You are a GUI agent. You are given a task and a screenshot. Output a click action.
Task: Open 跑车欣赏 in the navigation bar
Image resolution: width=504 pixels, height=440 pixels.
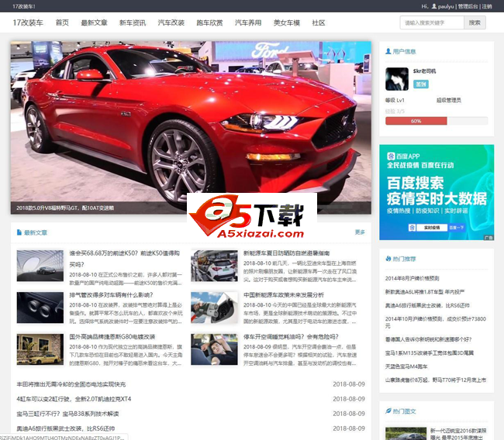pos(209,22)
